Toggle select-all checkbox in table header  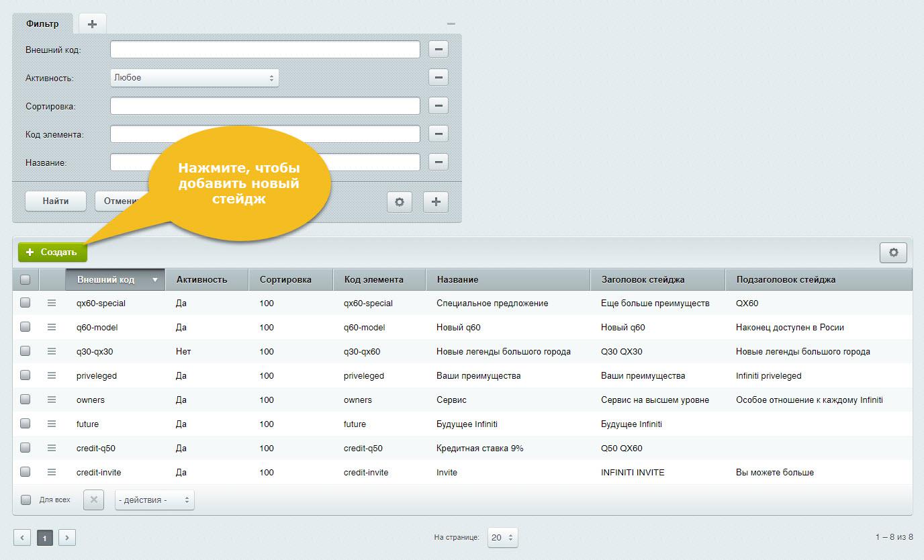click(25, 279)
